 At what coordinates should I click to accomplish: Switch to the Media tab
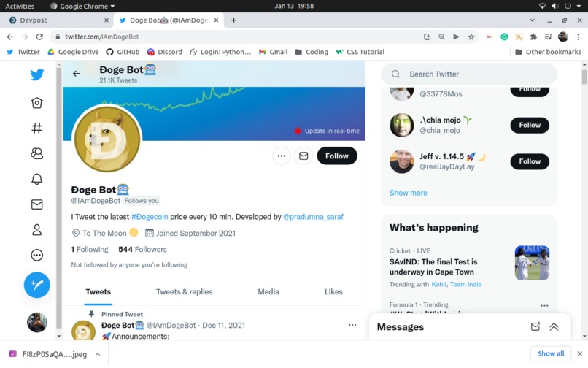[268, 292]
